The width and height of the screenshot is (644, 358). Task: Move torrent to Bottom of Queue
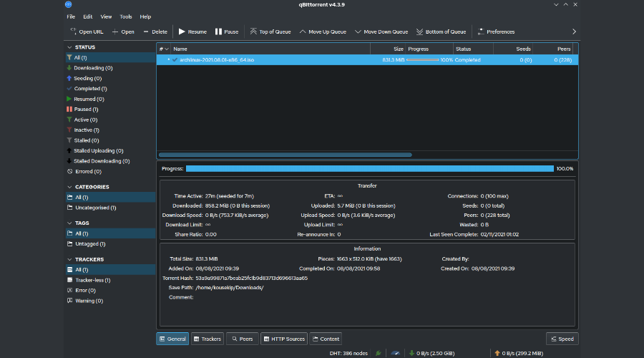[441, 32]
